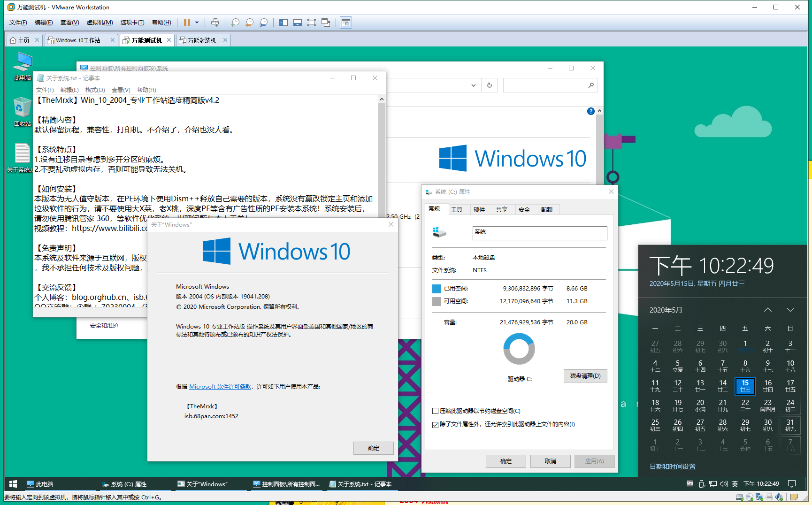The height and width of the screenshot is (505, 812).
Task: Uncheck allow indexing of file contents on drive
Action: pos(436,424)
